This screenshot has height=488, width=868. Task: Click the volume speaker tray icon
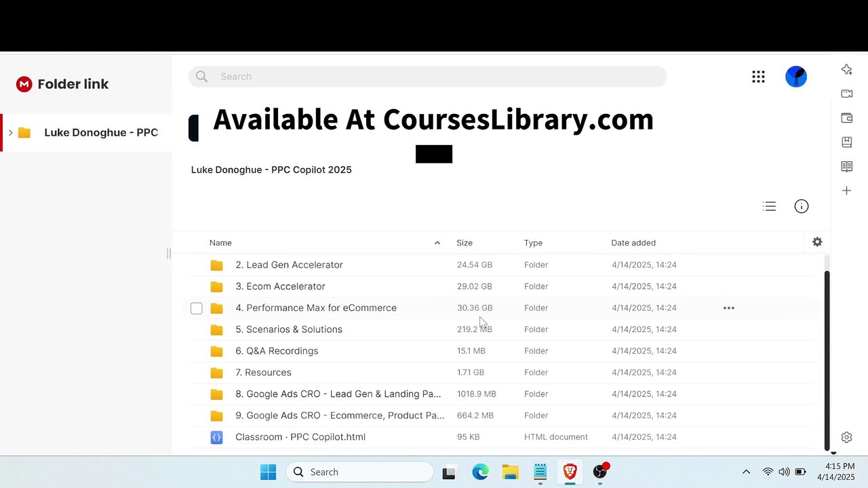point(784,472)
